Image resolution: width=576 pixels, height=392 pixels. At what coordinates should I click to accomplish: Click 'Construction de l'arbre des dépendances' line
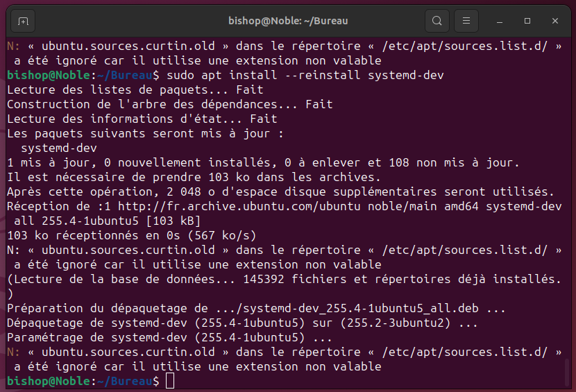170,104
